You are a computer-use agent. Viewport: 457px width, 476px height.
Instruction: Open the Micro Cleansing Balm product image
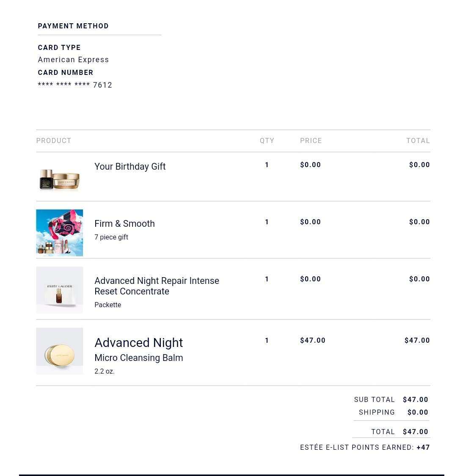[x=60, y=351]
